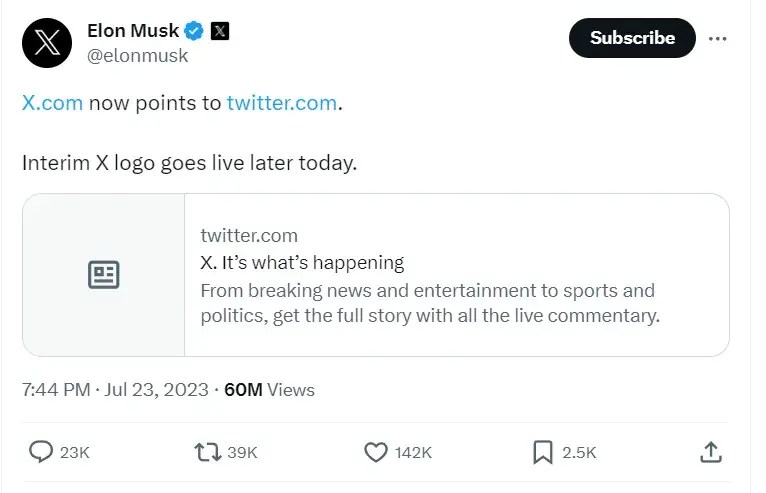Screen dimensions: 766x493
Task: Open the twitter.com link in post
Action: point(281,103)
